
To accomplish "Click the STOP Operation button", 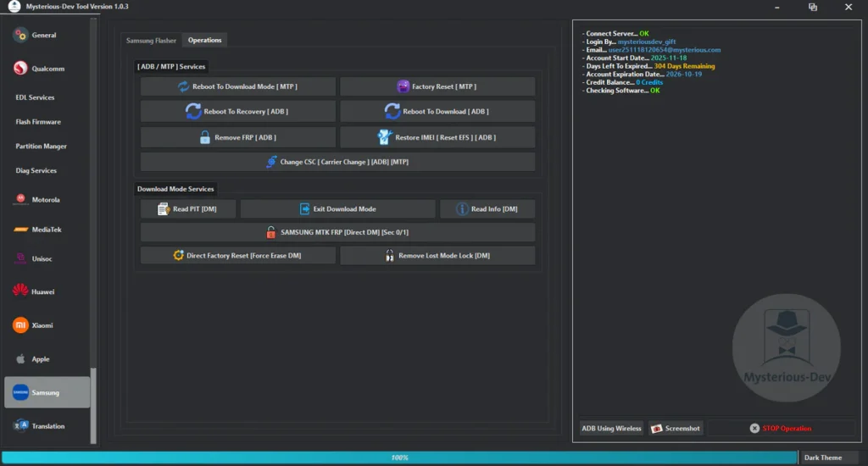I will point(781,429).
